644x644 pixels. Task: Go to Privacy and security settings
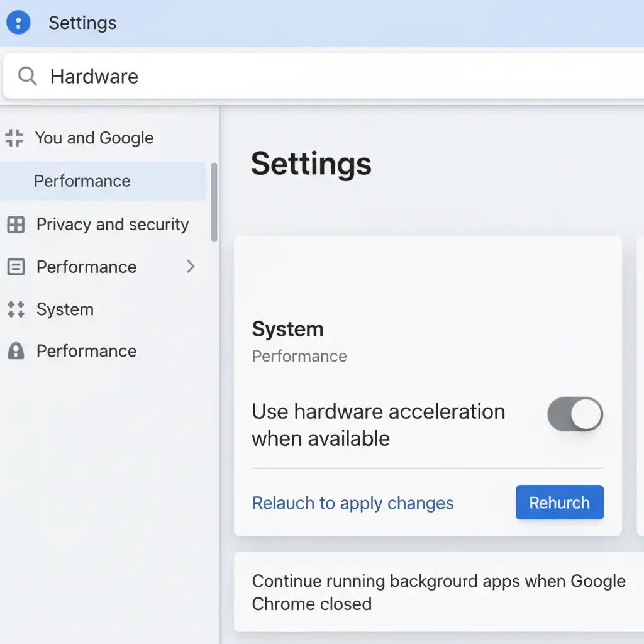click(x=112, y=225)
